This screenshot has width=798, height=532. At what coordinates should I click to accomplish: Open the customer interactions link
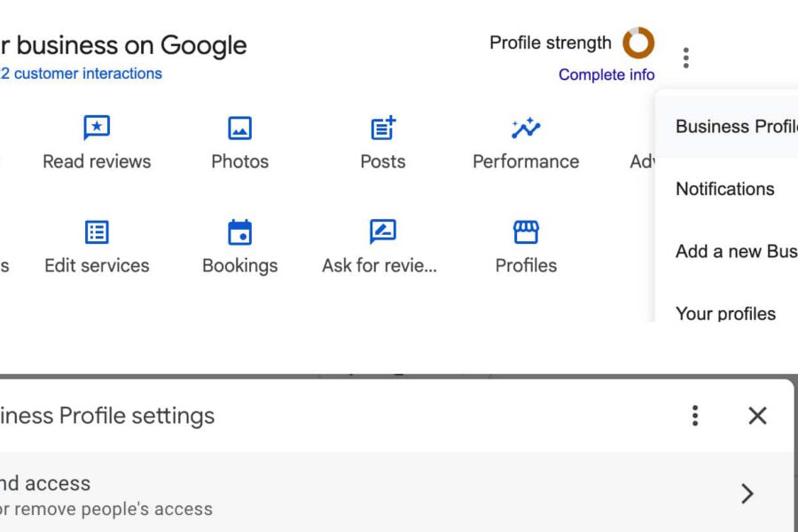(x=82, y=74)
